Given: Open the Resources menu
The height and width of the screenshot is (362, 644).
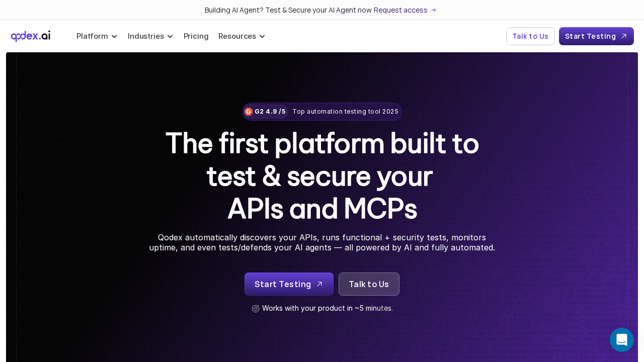Looking at the screenshot, I should [x=237, y=36].
